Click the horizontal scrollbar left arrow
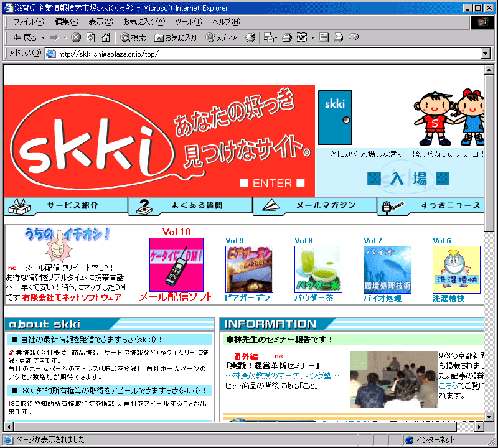This screenshot has width=498, height=448. (x=9, y=427)
